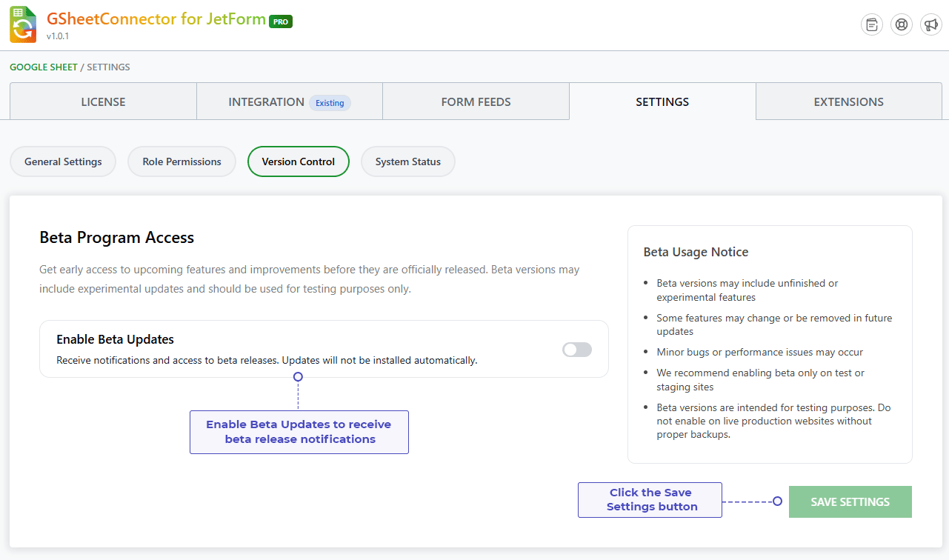Image resolution: width=949 pixels, height=560 pixels.
Task: Click the 'Some features may change' bullet
Action: 774,324
